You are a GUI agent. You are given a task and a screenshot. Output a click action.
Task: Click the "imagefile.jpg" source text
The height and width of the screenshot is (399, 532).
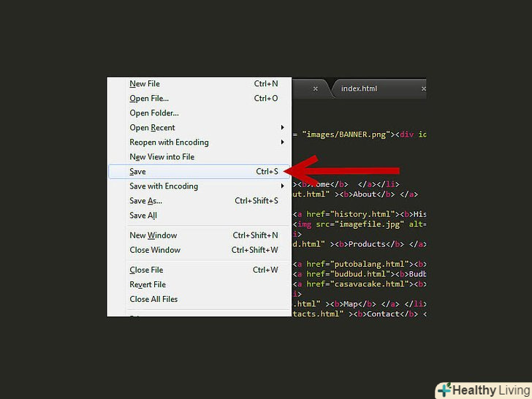[x=369, y=224]
